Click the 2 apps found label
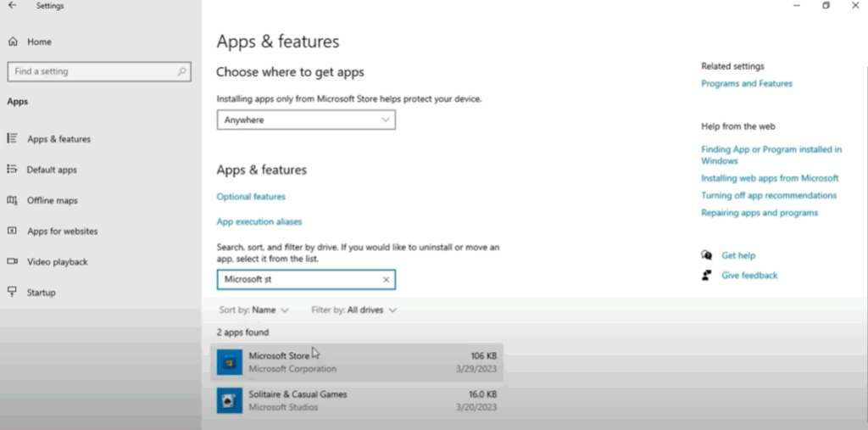The width and height of the screenshot is (868, 430). click(x=242, y=332)
